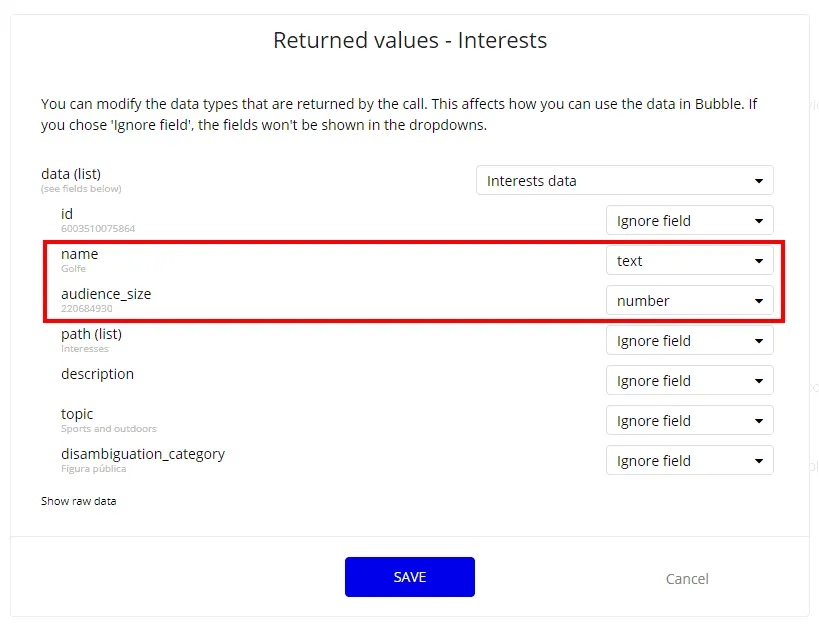Viewport: 819px width, 630px height.
Task: Cancel the returned values dialog
Action: [687, 579]
